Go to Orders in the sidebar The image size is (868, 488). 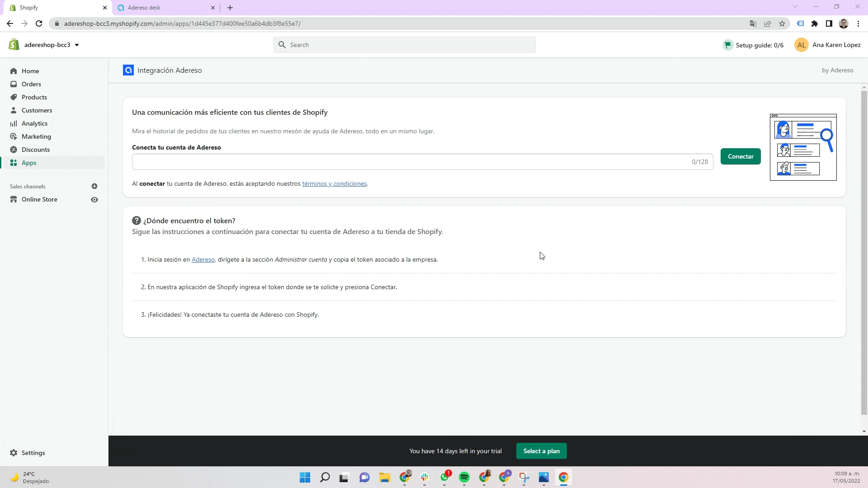pyautogui.click(x=31, y=84)
